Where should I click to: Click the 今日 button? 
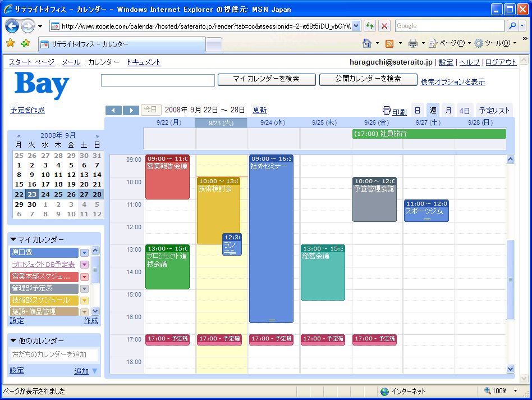tap(150, 110)
